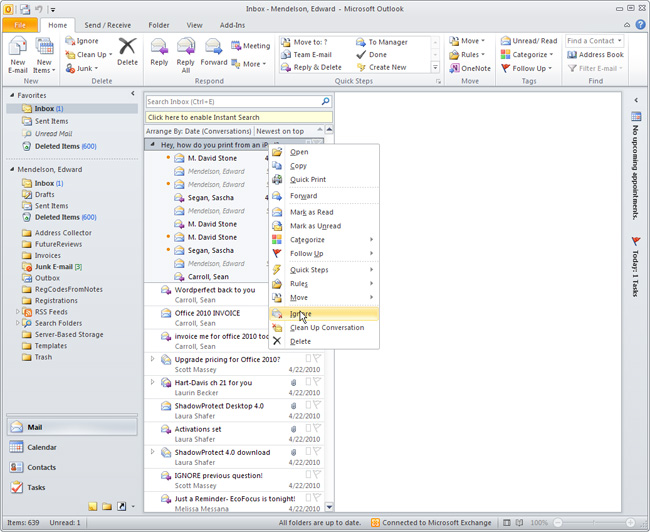This screenshot has width=650, height=532.
Task: Switch to the Add-Ins tab
Action: (x=232, y=25)
